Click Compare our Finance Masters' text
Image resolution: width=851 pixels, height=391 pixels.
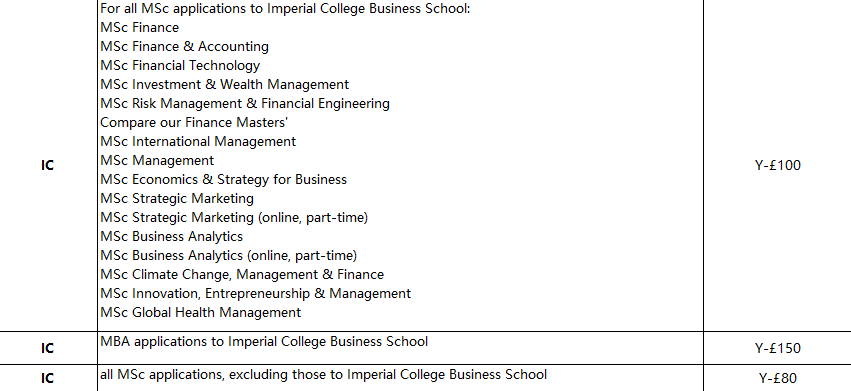(x=194, y=122)
